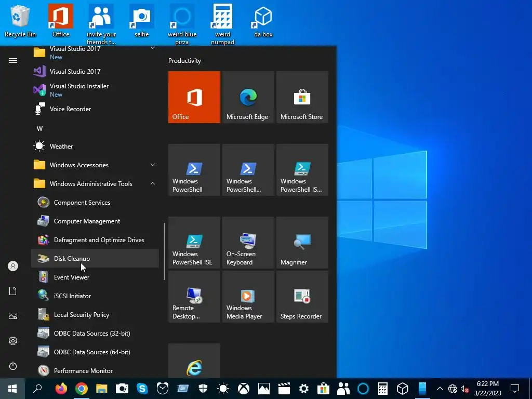Open the Settings gear on the taskbar
The image size is (532, 399).
[x=303, y=389]
